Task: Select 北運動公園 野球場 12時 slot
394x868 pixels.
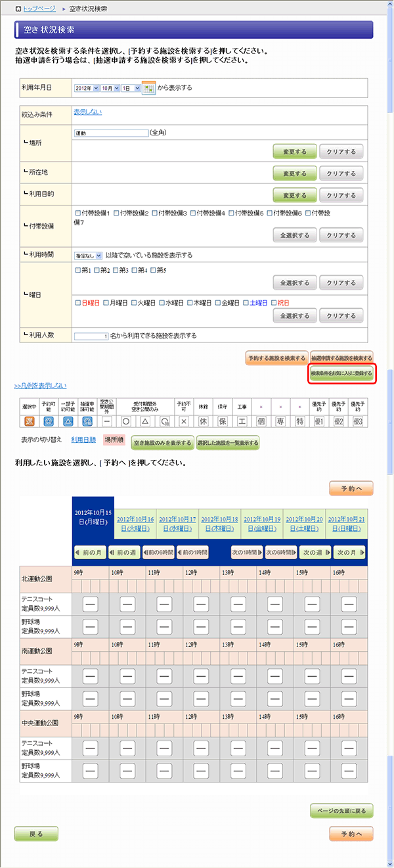Action: tap(202, 626)
